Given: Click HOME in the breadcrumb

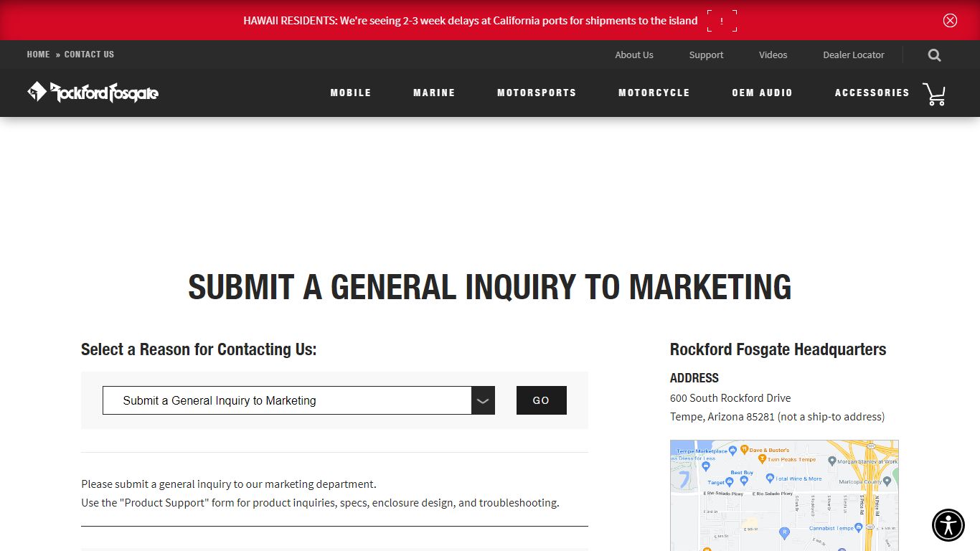Looking at the screenshot, I should coord(39,55).
